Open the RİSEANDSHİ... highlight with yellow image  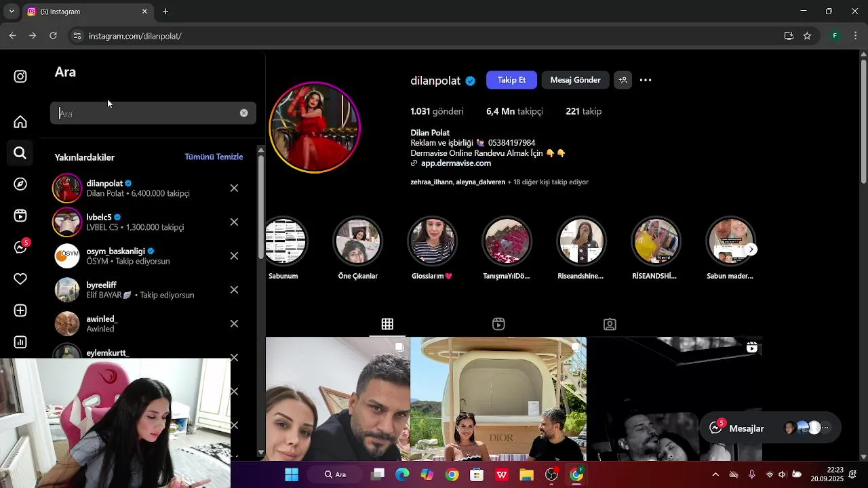[x=656, y=247]
